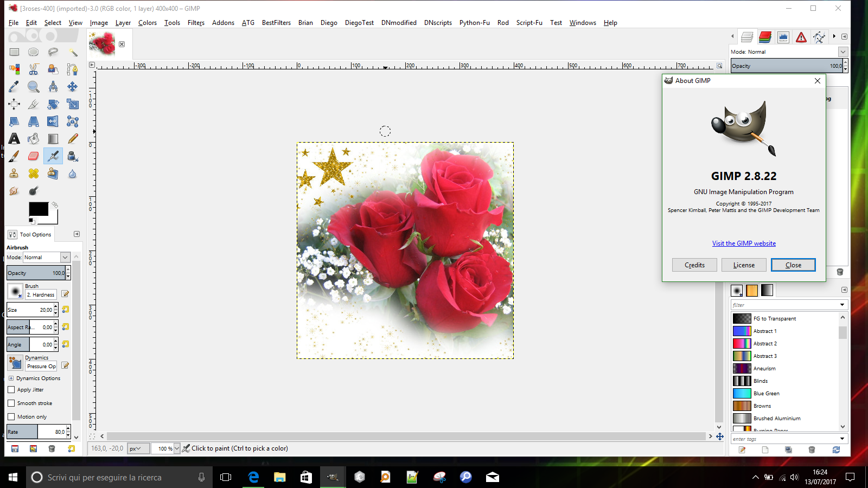Visit the GIMP website link

(x=744, y=243)
